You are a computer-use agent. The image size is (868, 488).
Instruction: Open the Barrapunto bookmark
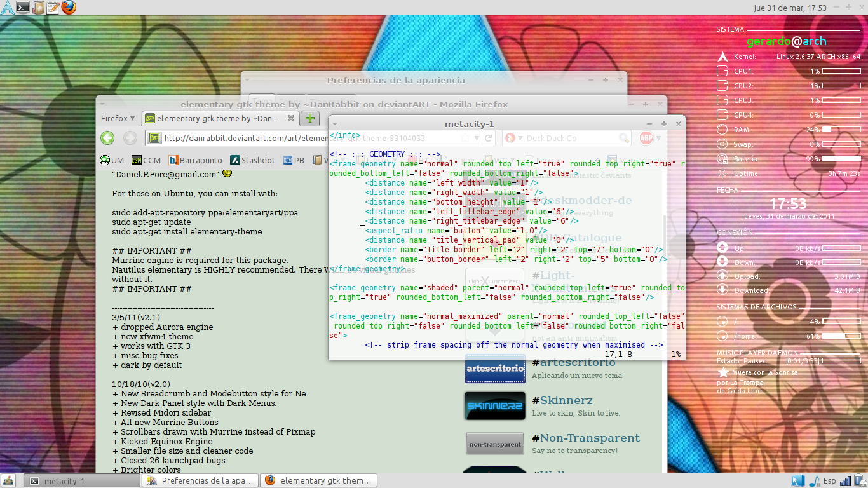(196, 161)
